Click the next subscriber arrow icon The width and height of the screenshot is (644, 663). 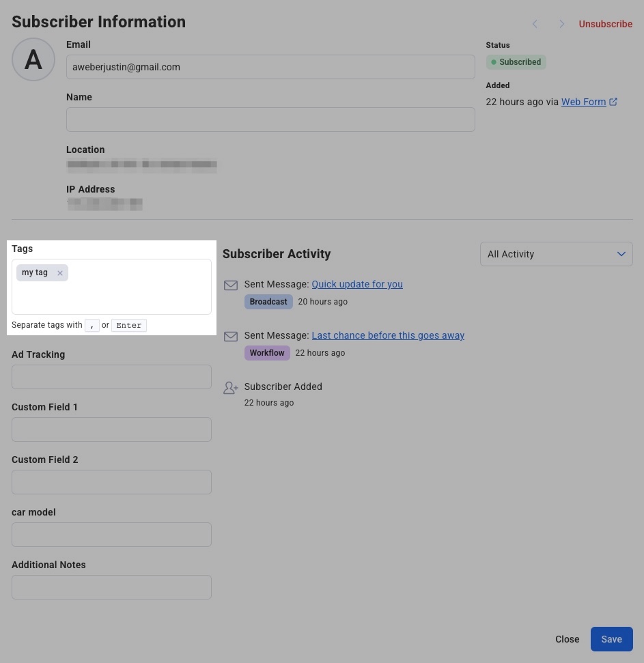point(561,24)
